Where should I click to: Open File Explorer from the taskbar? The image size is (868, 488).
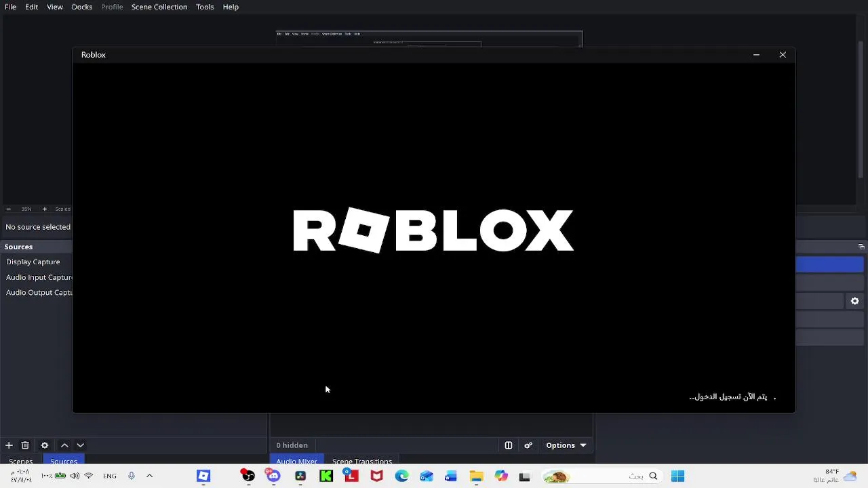(476, 476)
